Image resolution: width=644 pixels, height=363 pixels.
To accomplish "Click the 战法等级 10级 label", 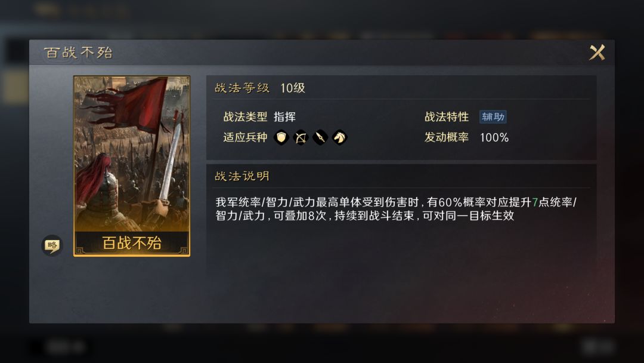I will tap(260, 88).
